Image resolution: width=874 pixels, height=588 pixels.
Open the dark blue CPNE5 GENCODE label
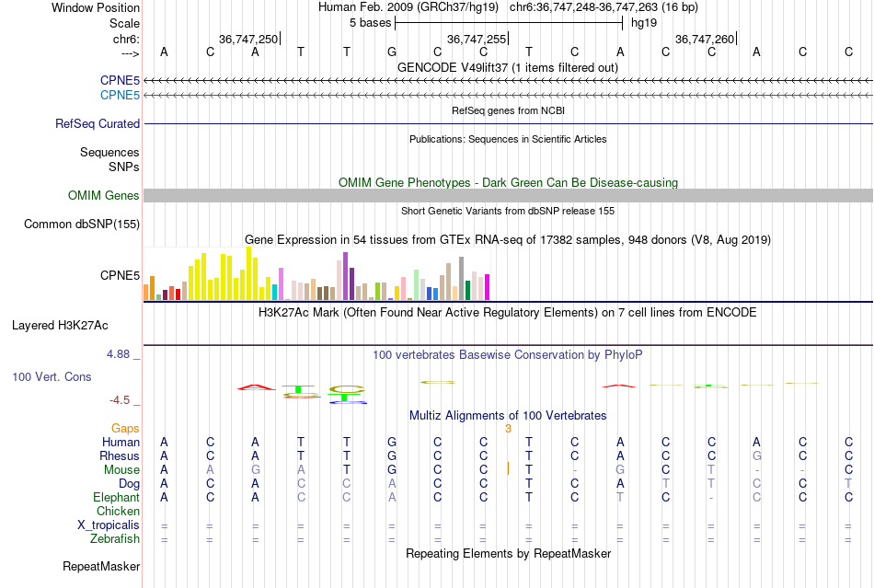point(120,80)
